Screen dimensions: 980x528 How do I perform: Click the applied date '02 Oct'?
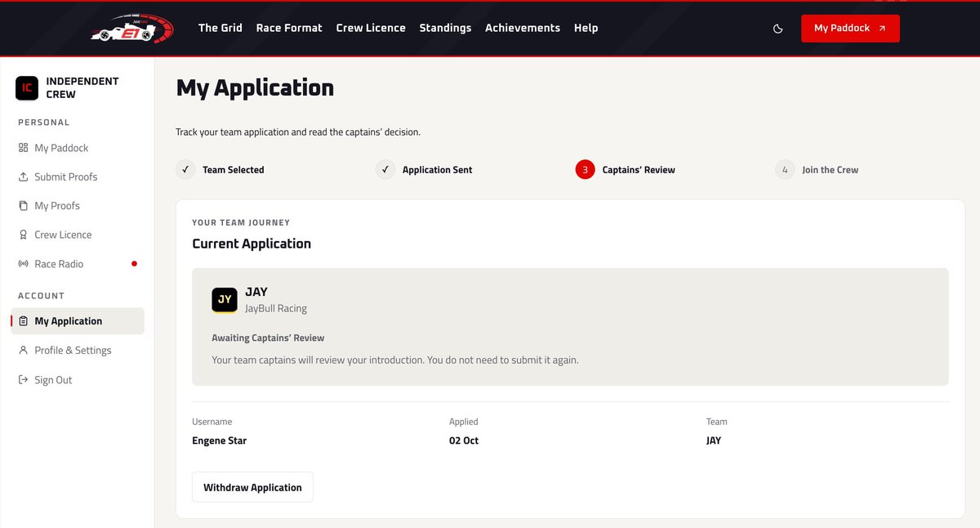point(464,441)
